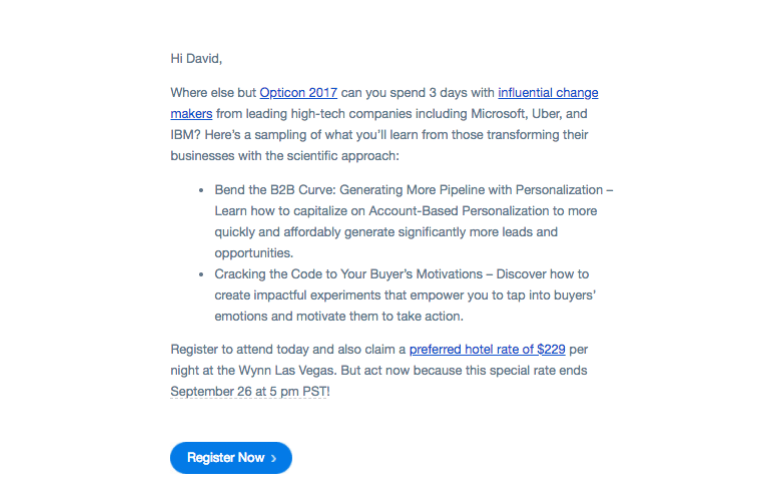Click the second bullet point marker
Image resolution: width=776 pixels, height=495 pixels.
click(x=201, y=274)
